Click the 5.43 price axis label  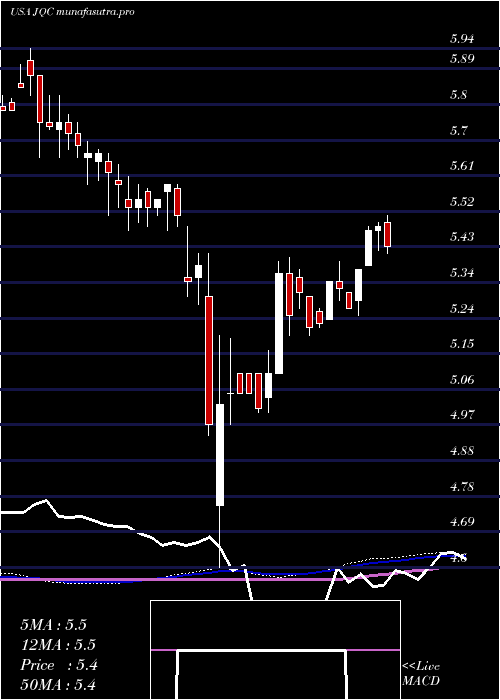(x=462, y=237)
